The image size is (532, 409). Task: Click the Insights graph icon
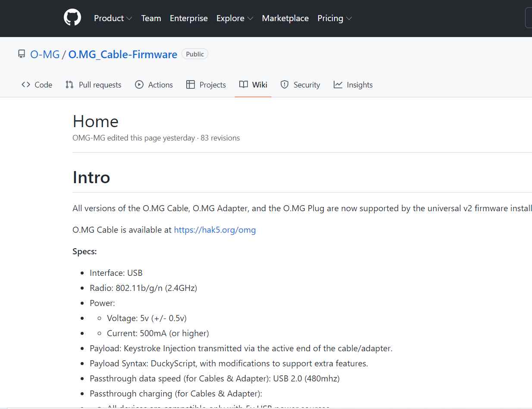[338, 85]
